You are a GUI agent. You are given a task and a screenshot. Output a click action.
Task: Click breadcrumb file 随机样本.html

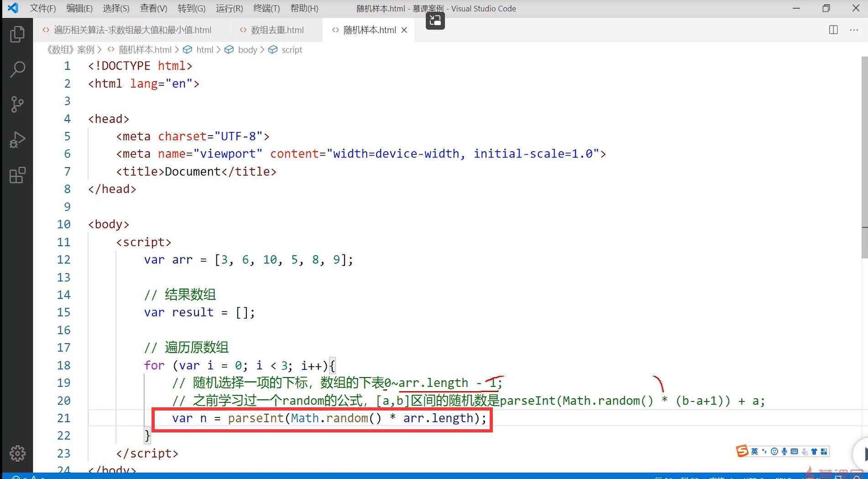click(145, 49)
